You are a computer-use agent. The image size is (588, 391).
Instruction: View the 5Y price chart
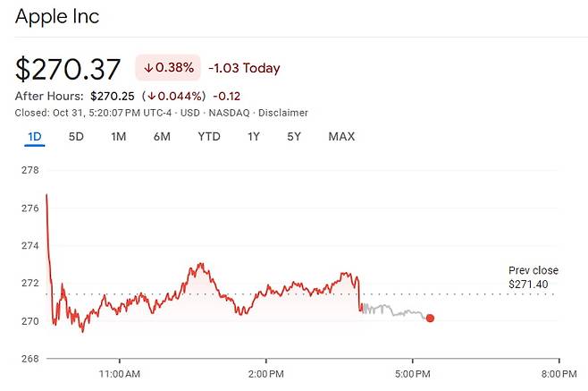pos(294,137)
